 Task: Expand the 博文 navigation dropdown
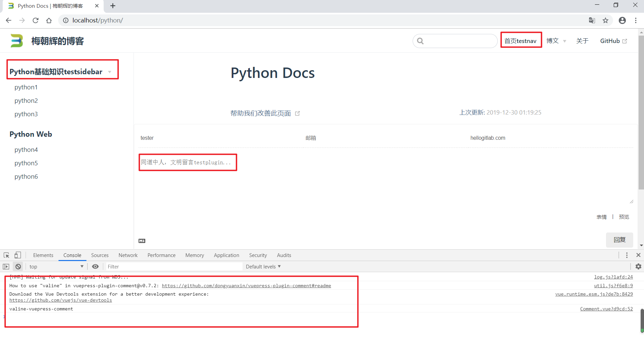[556, 41]
